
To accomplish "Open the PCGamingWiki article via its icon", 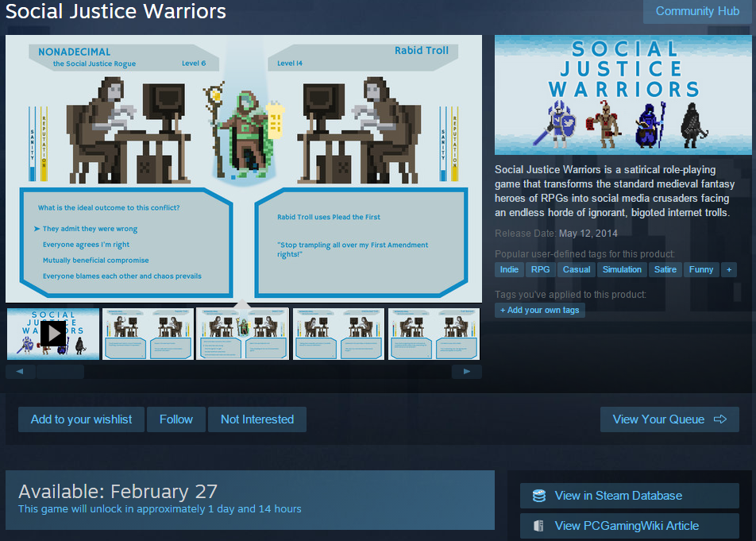I will tap(539, 526).
